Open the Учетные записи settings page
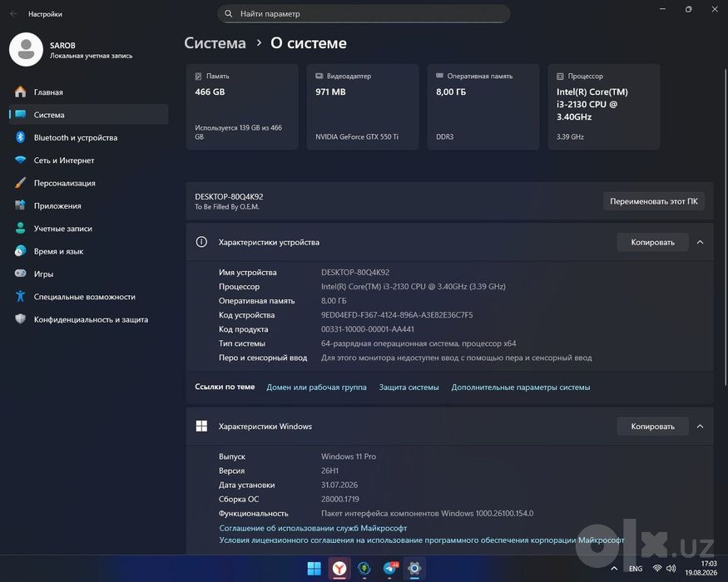 coord(88,229)
